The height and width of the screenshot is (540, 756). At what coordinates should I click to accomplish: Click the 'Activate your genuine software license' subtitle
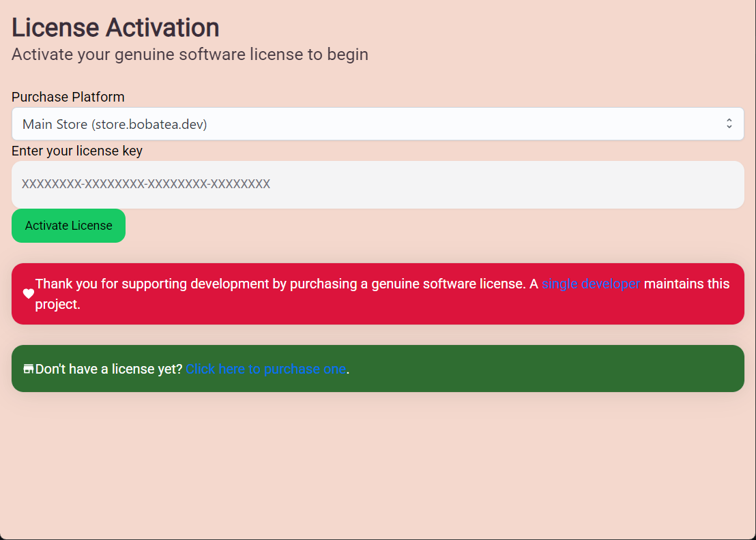(190, 55)
